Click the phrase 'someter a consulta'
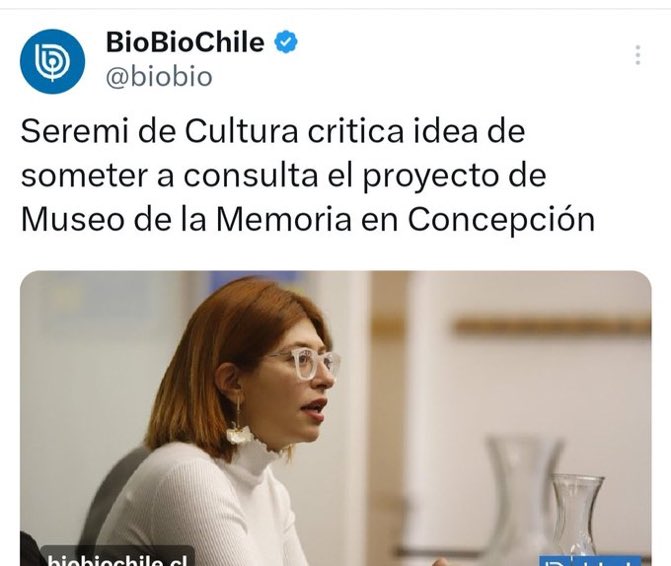671x566 pixels. click(x=169, y=175)
